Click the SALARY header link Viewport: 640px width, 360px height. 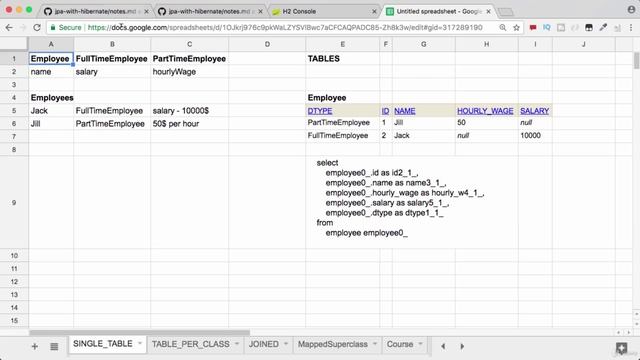pyautogui.click(x=535, y=111)
